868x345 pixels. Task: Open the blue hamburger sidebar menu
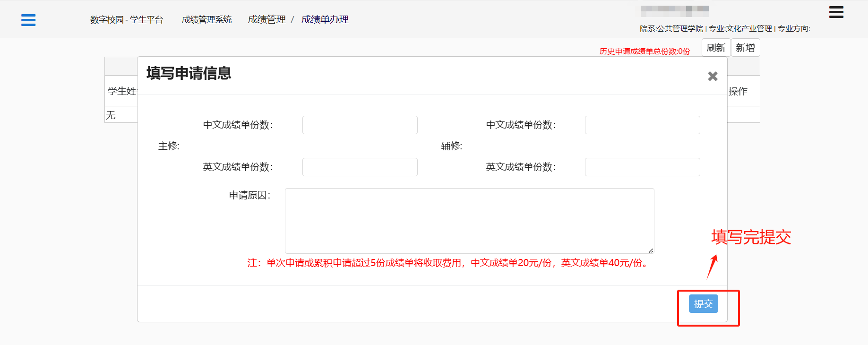pos(28,20)
